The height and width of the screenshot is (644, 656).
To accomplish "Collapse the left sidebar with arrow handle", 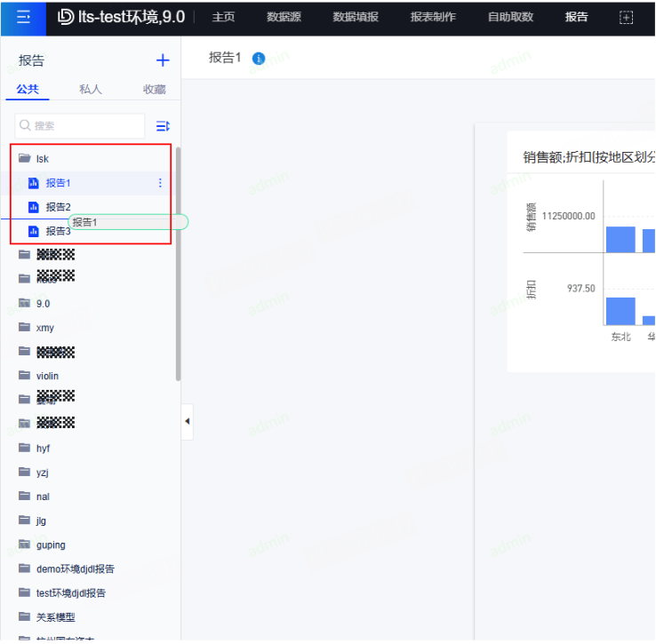I will click(x=187, y=421).
